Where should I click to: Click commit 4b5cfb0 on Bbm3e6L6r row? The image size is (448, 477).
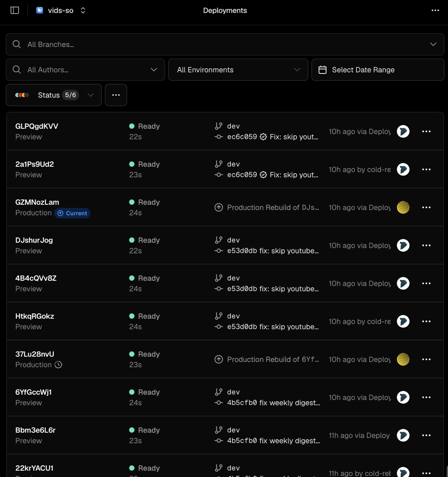pyautogui.click(x=242, y=441)
